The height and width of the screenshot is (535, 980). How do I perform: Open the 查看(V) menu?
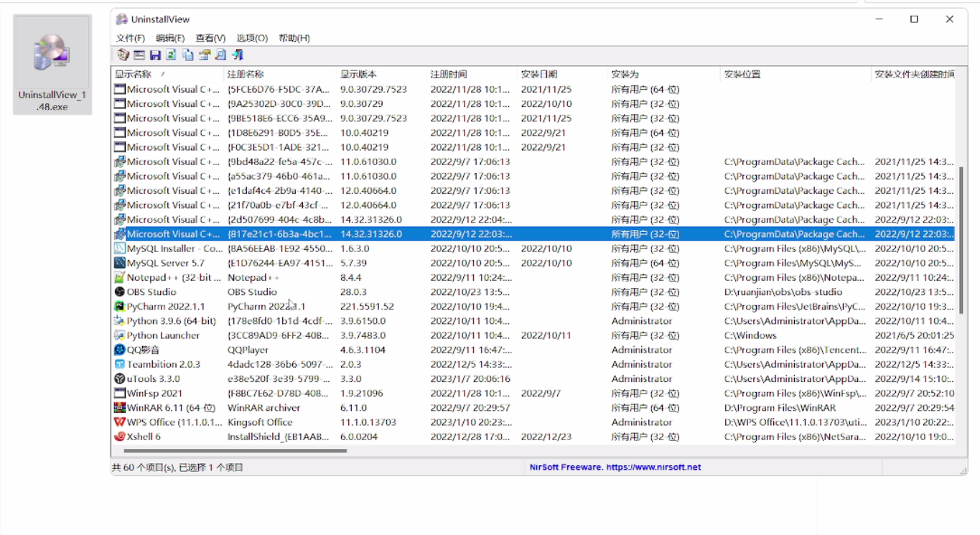(210, 38)
